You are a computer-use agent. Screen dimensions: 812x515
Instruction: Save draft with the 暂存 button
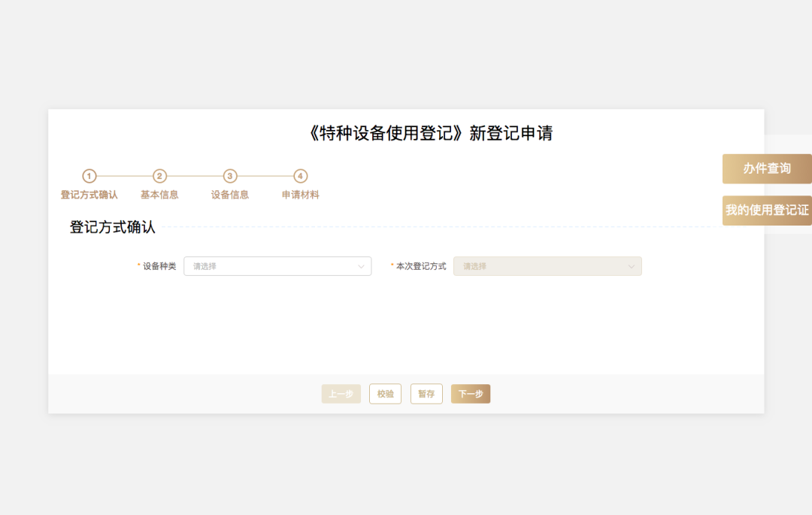426,394
